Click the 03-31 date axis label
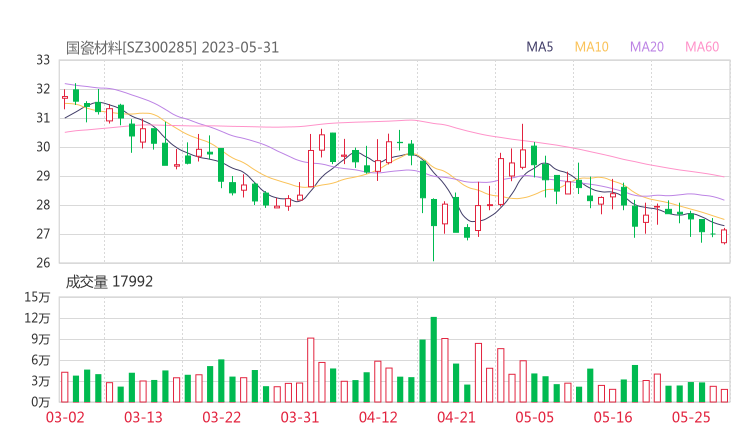The height and width of the screenshot is (440, 740). 300,417
